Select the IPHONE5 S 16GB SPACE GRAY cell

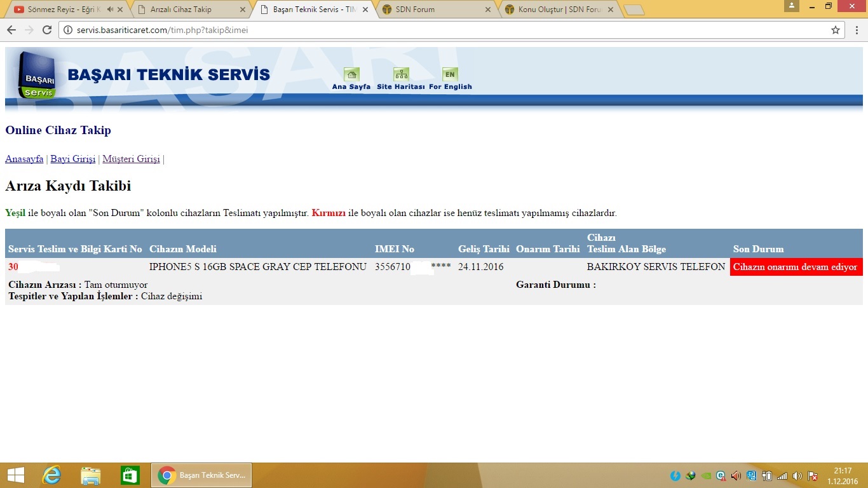(x=258, y=267)
